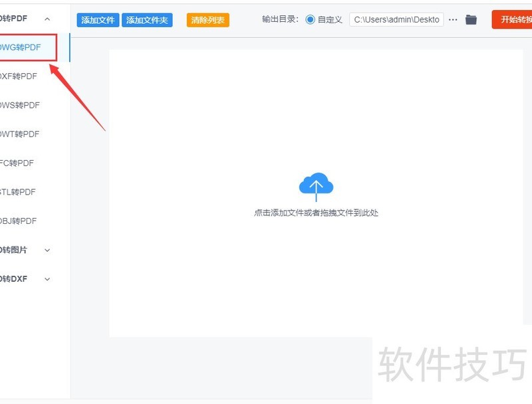Expand the 转DXF section chevron

click(47, 279)
